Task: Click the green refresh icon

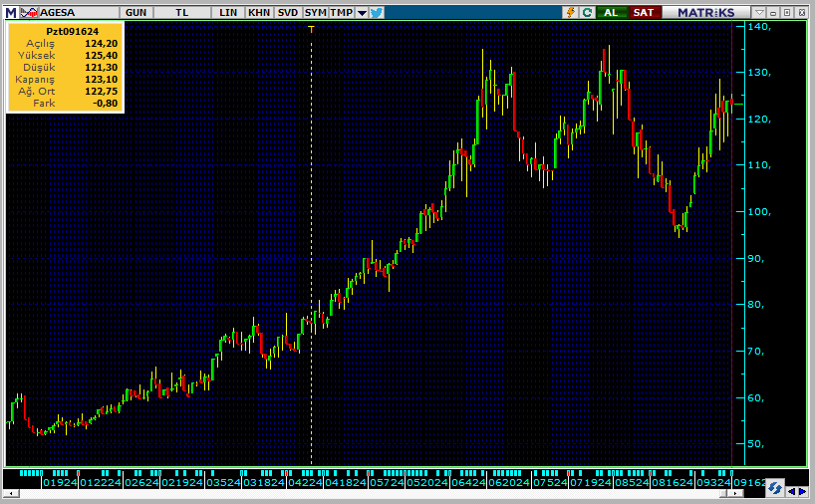Action: pos(587,12)
